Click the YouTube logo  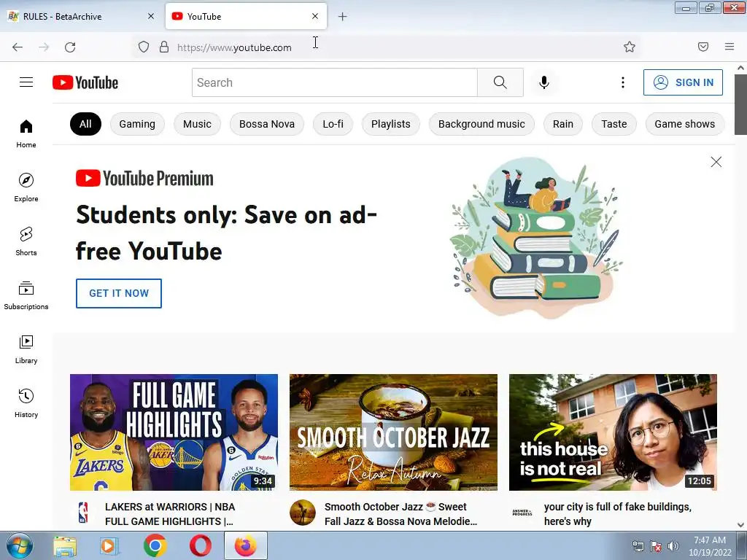pos(85,82)
